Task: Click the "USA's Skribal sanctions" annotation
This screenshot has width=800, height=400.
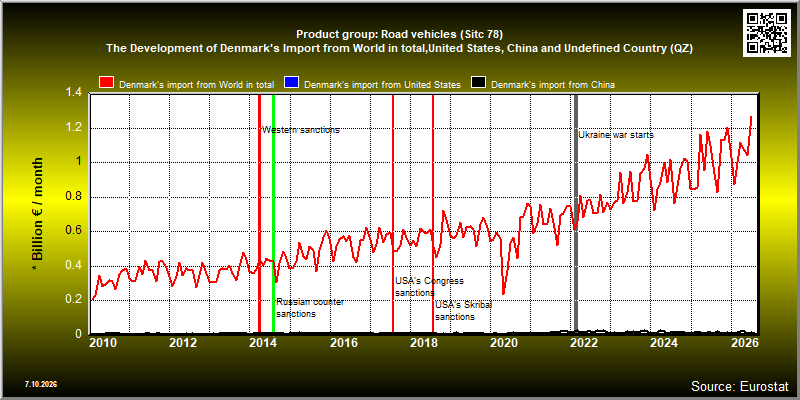Action: [466, 311]
